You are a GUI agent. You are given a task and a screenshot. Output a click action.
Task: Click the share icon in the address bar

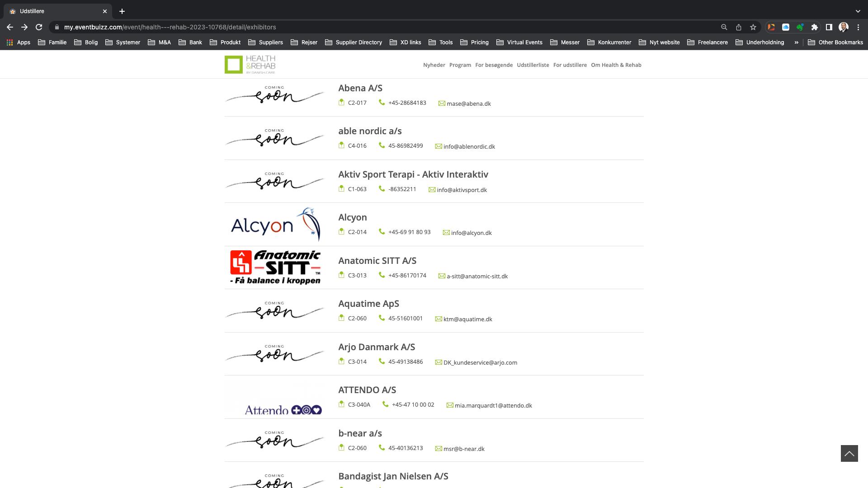coord(738,27)
